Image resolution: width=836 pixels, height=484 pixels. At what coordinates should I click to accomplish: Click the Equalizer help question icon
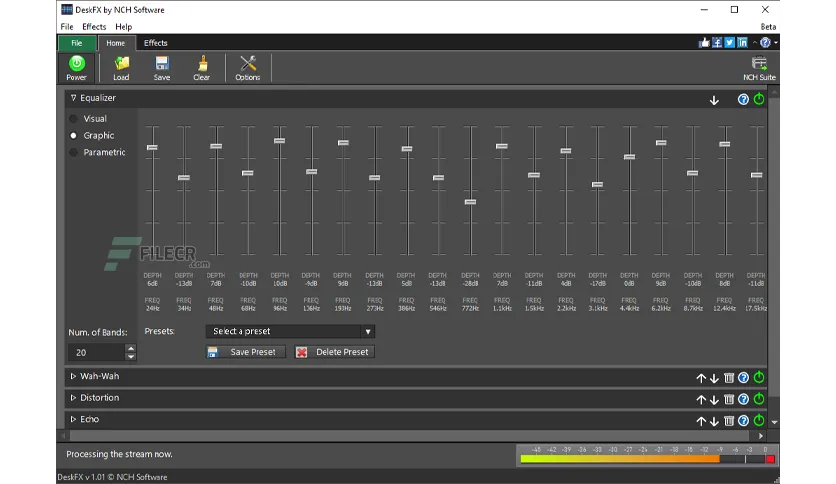(x=743, y=99)
